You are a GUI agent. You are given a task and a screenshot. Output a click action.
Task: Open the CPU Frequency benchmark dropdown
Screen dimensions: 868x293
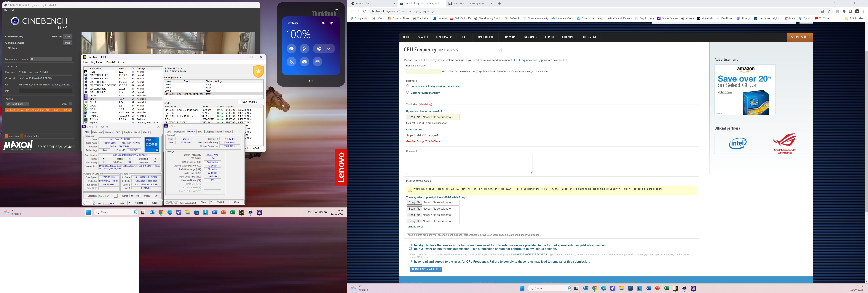[x=469, y=50]
